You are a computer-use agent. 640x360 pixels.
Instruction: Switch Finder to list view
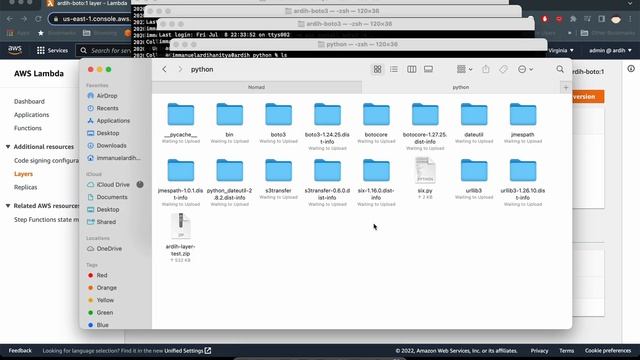tap(394, 69)
